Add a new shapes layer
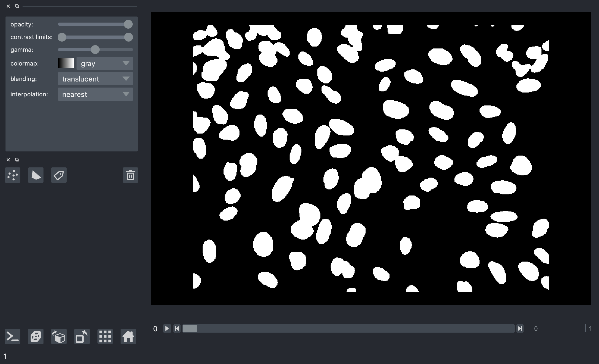 (36, 175)
